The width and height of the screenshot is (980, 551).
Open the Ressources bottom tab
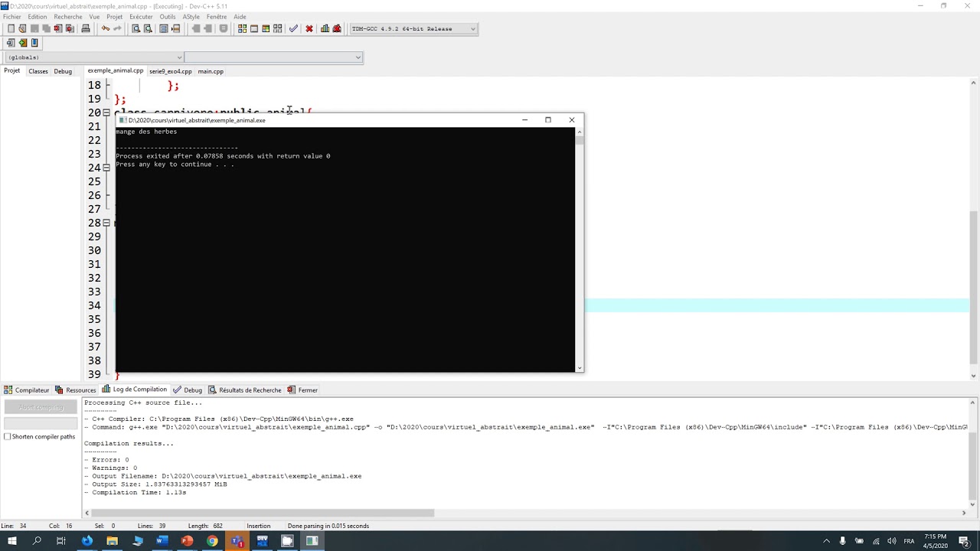coord(75,390)
